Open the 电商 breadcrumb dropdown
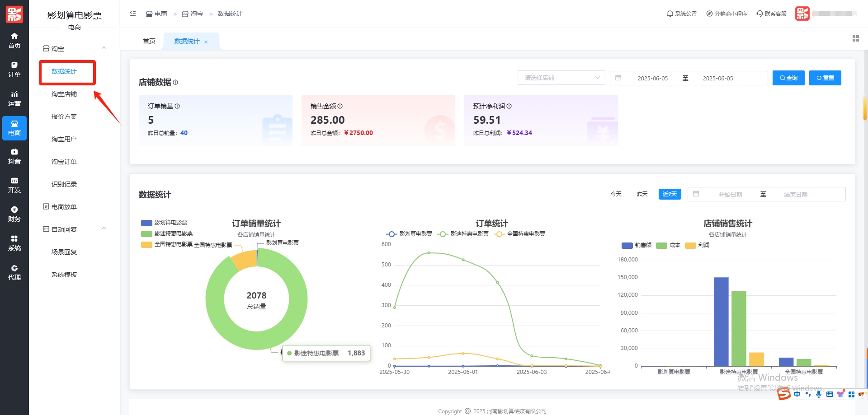Viewport: 868px width, 415px height. click(156, 14)
